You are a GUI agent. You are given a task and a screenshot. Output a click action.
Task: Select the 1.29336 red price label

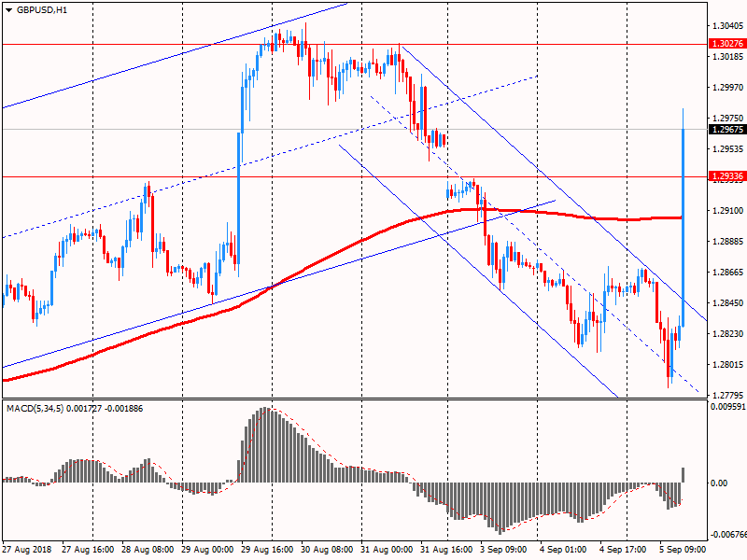tap(727, 176)
